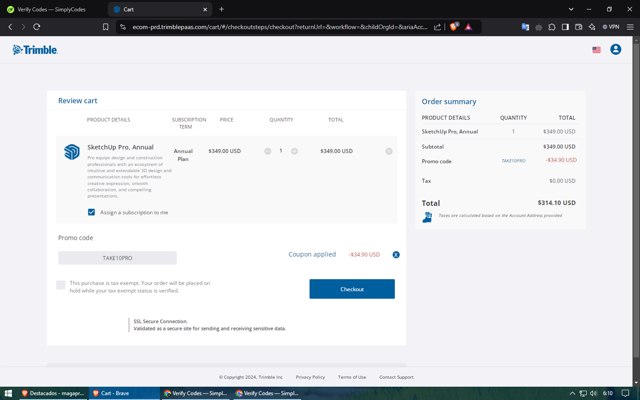
Task: Click the Checkout button
Action: 352,288
